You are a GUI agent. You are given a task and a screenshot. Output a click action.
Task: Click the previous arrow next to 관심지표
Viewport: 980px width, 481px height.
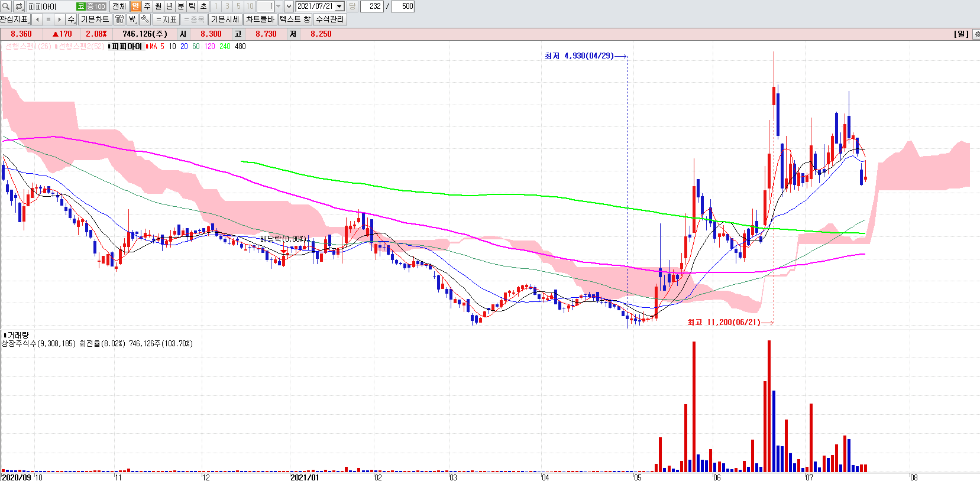pos(37,19)
